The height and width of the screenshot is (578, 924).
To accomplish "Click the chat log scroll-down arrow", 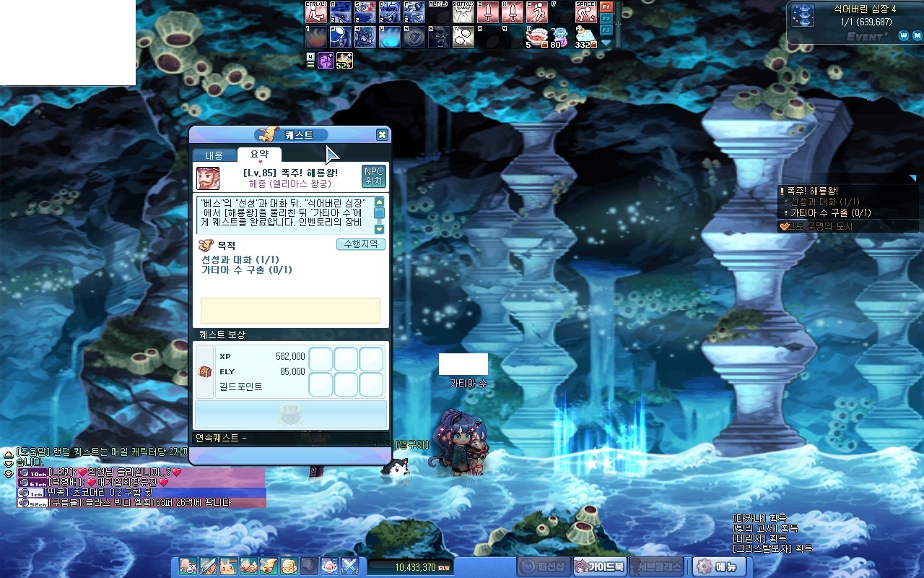I will coord(9,464).
